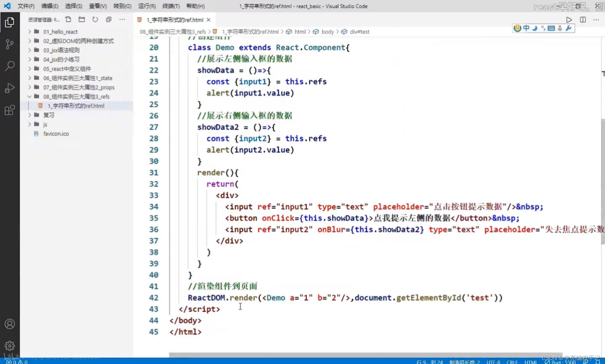Screen dimensions: 605x364
Task: Open the Explorer view in activity bar
Action: pyautogui.click(x=9, y=22)
